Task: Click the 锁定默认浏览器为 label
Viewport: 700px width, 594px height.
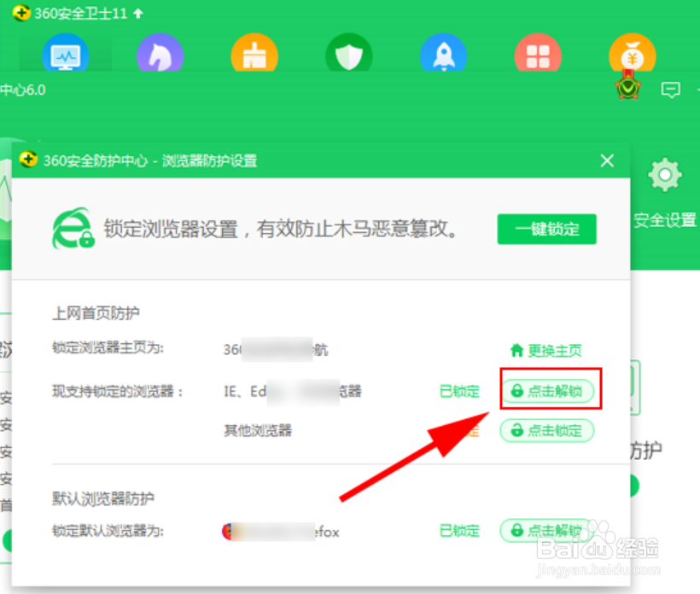Action: click(x=108, y=531)
